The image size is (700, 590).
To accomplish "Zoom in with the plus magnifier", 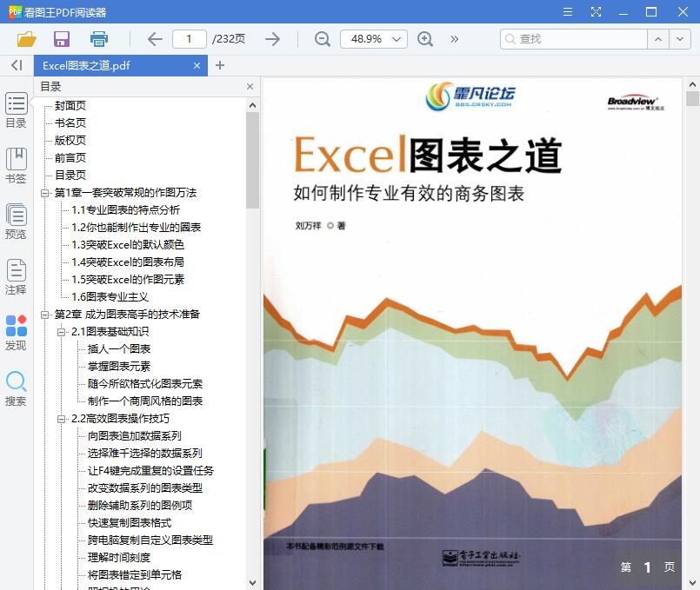I will tap(425, 39).
